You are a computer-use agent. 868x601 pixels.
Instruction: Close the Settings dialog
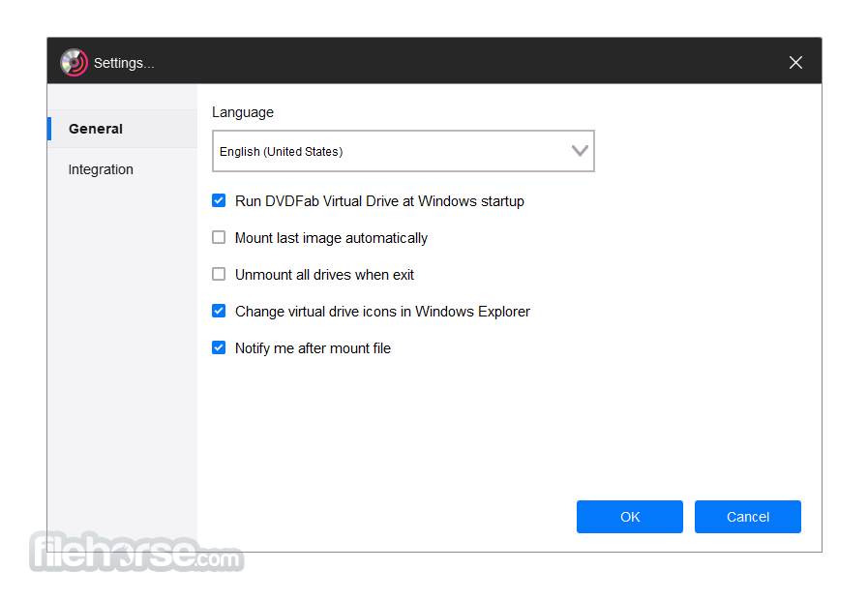(x=795, y=63)
